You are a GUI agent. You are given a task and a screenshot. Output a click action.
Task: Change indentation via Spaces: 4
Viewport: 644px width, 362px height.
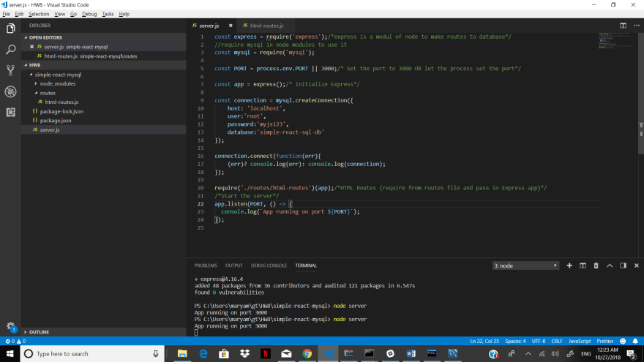click(x=515, y=341)
